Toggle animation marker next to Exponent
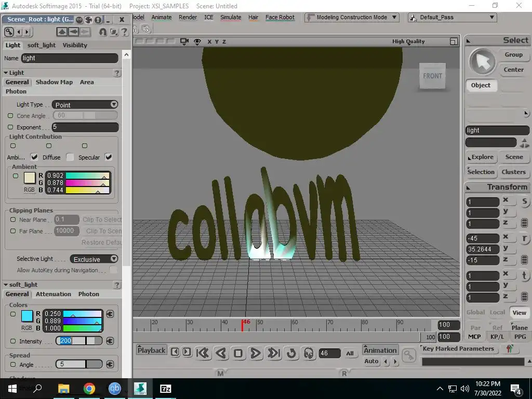Screen dimensions: 532x399 point(10,127)
